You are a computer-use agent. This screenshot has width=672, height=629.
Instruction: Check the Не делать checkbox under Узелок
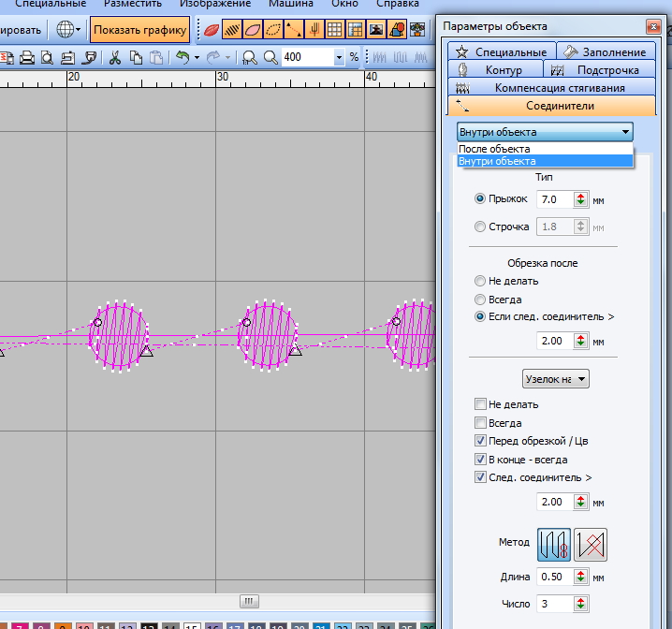[x=481, y=404]
